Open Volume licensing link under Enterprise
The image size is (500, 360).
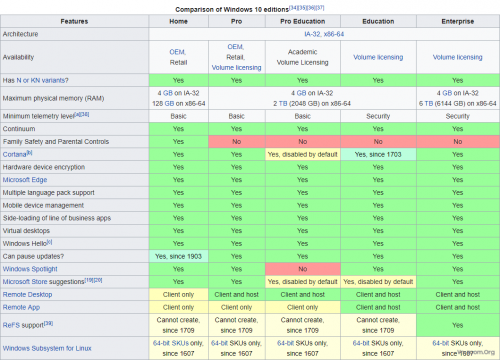click(x=457, y=57)
